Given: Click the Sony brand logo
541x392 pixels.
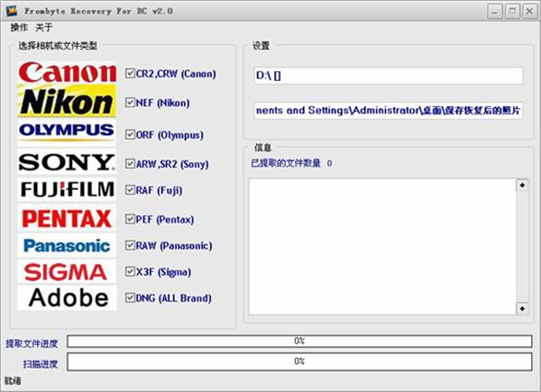Looking at the screenshot, I should tap(68, 162).
